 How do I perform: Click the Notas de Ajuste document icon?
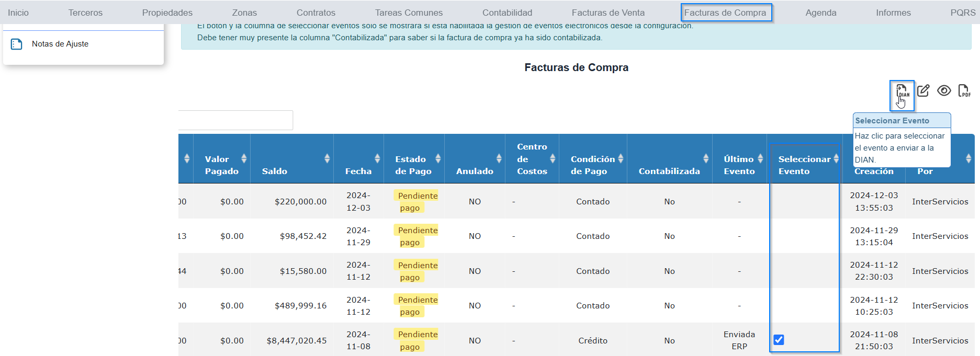[17, 44]
